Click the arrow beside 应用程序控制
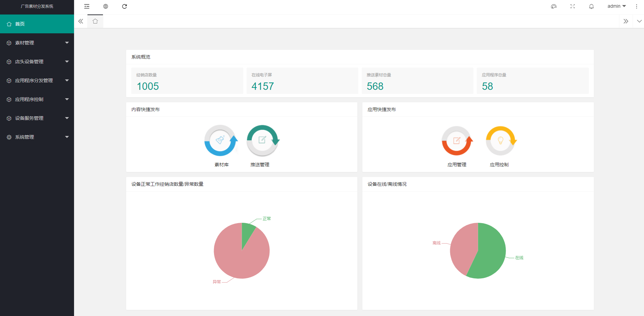644x316 pixels. pyautogui.click(x=67, y=99)
